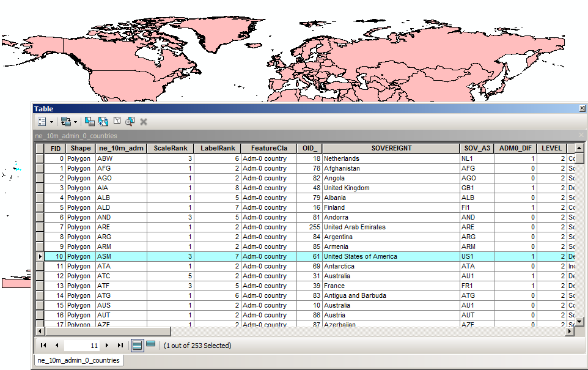Image resolution: width=588 pixels, height=370 pixels.
Task: Open the Table Options dropdown arrow
Action: coord(52,121)
